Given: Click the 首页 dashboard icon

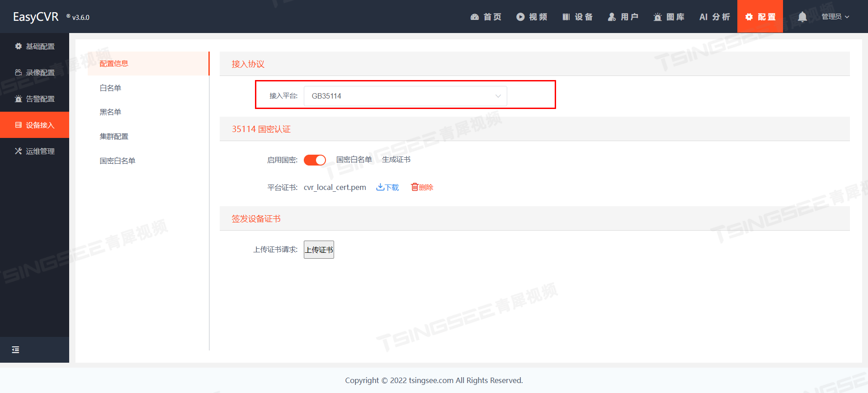Looking at the screenshot, I should point(475,17).
